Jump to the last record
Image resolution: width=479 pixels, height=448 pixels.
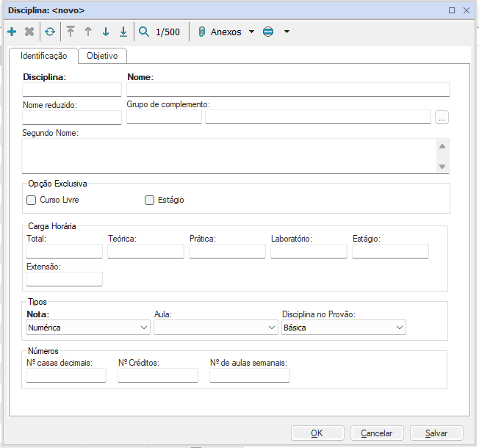pyautogui.click(x=123, y=32)
